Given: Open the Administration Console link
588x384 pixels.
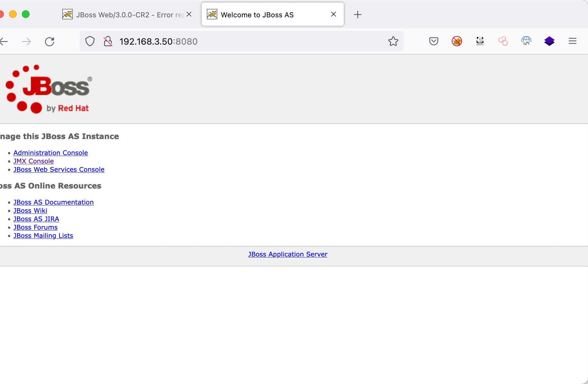Looking at the screenshot, I should [50, 153].
